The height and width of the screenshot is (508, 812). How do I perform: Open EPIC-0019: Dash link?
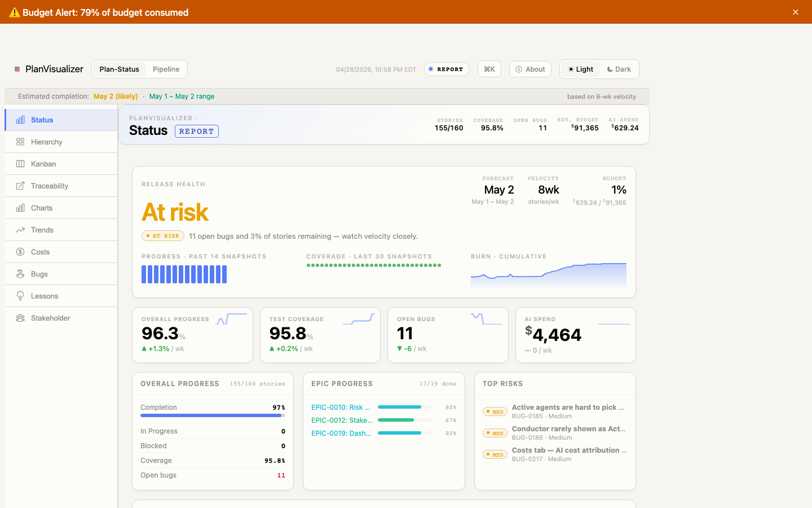click(341, 433)
